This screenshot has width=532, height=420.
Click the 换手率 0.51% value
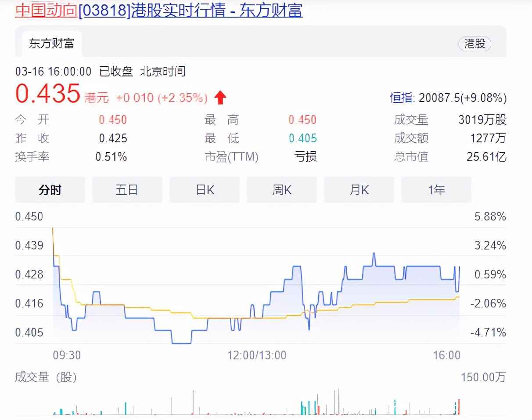(111, 156)
